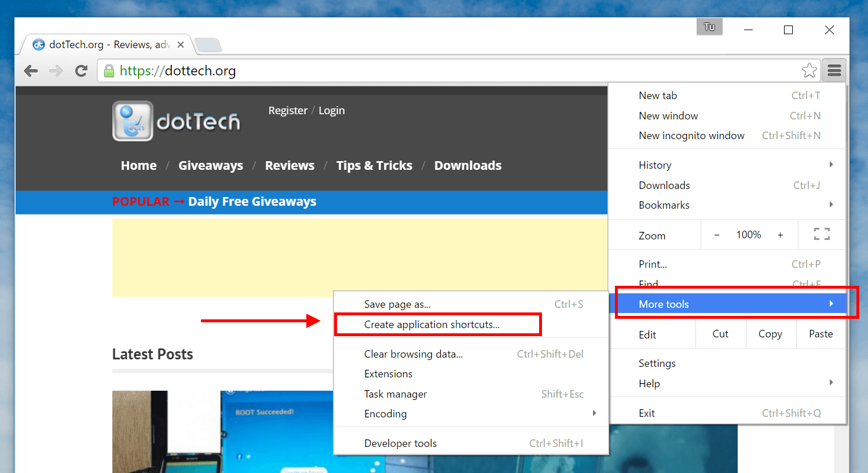Expand the Encoding submenu
This screenshot has width=868, height=473.
tap(471, 414)
